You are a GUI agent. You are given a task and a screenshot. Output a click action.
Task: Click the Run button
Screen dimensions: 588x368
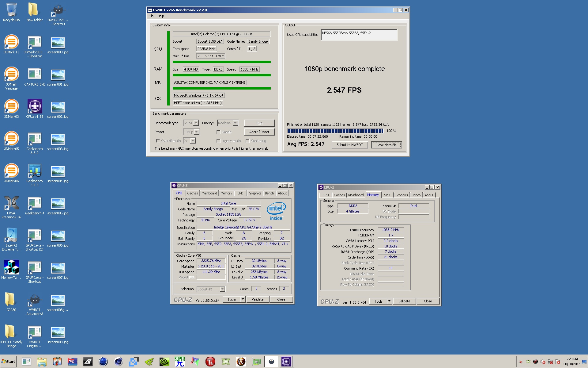[x=259, y=123]
